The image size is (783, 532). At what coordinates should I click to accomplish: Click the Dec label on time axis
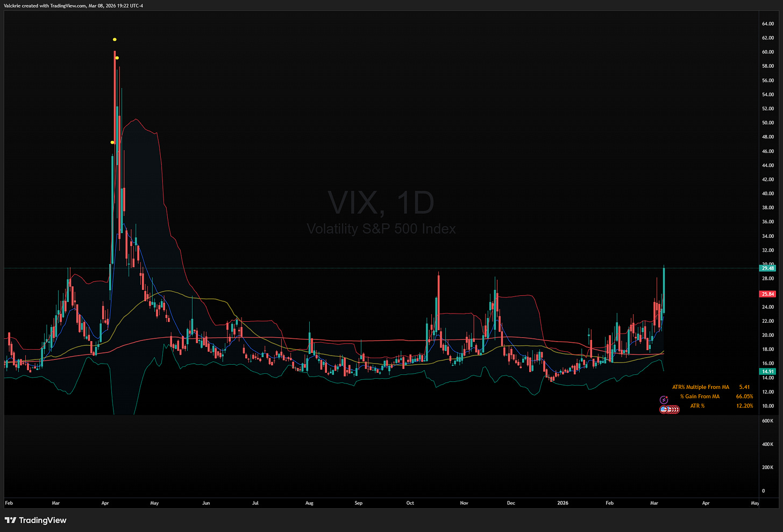coord(511,503)
